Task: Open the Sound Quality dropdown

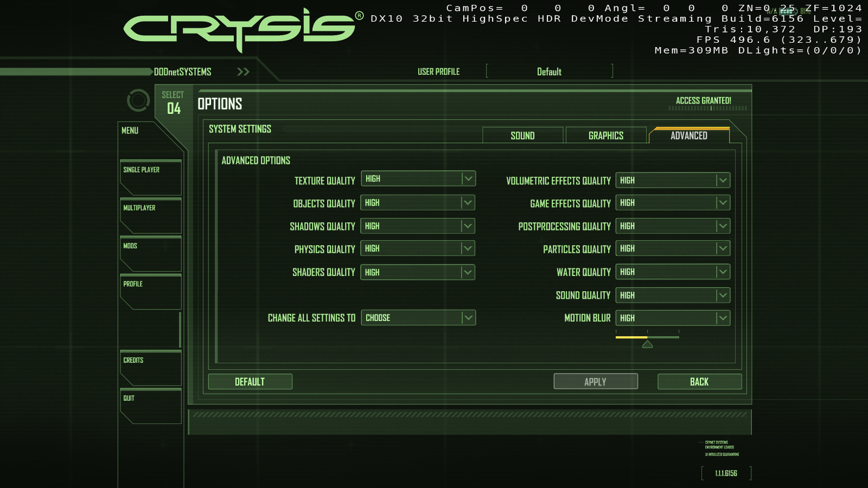Action: (x=673, y=296)
